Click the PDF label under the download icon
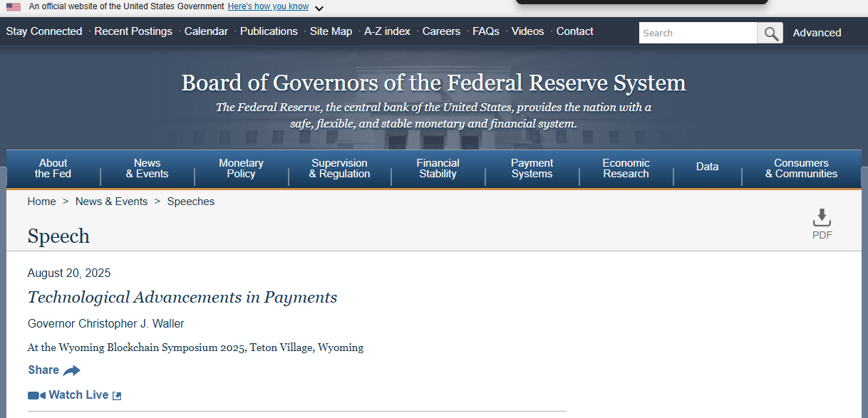The image size is (868, 418). click(822, 235)
